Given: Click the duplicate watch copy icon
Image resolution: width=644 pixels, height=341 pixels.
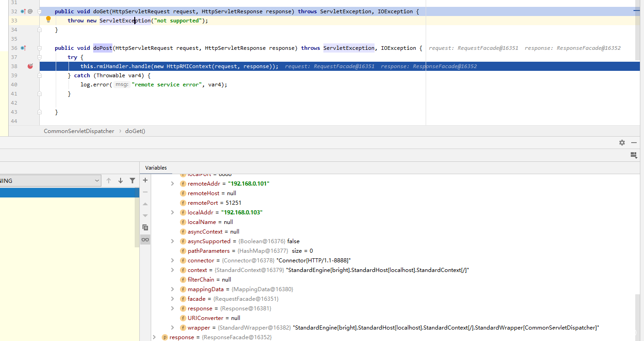Looking at the screenshot, I should tap(145, 227).
